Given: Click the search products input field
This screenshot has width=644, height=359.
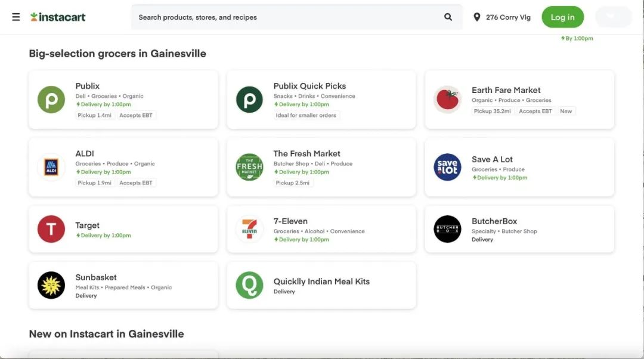Looking at the screenshot, I should 296,17.
